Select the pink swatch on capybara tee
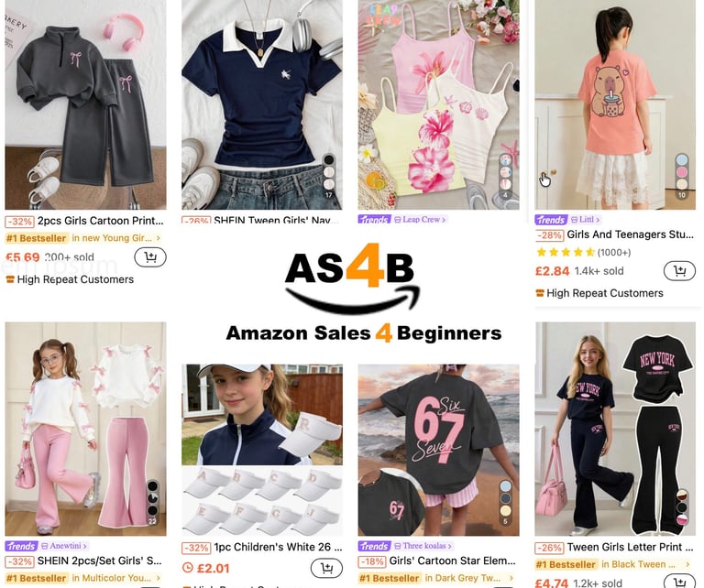The image size is (704, 588). (x=682, y=172)
